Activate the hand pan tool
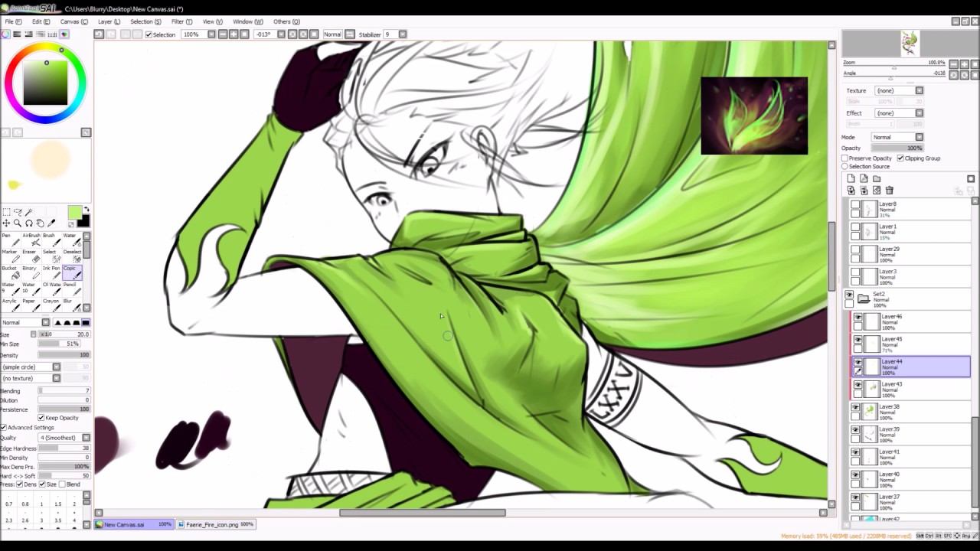Viewport: 980px width, 551px height. [40, 223]
